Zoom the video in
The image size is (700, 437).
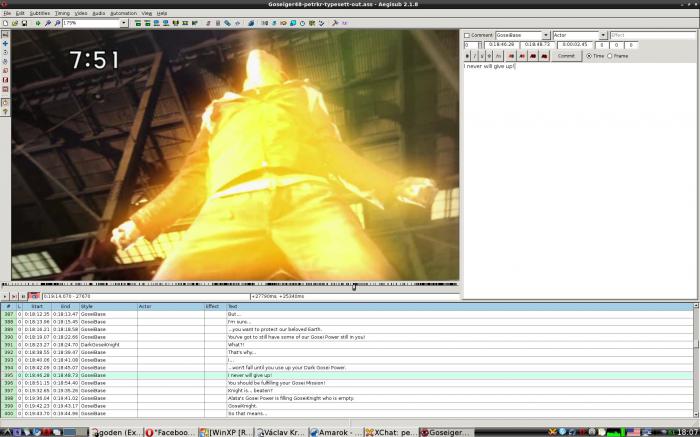[x=48, y=23]
